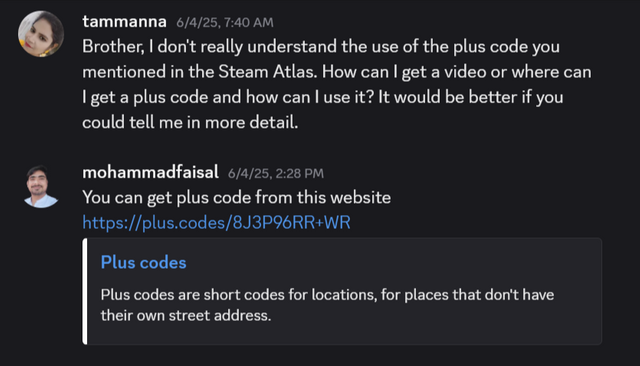The width and height of the screenshot is (640, 366).
Task: Open mohammadfaisal's profile avatar picture
Action: (x=41, y=186)
